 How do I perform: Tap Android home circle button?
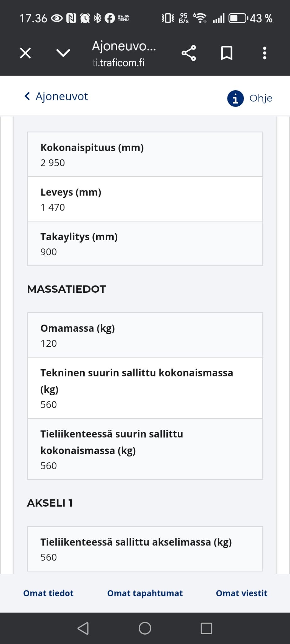pyautogui.click(x=145, y=628)
